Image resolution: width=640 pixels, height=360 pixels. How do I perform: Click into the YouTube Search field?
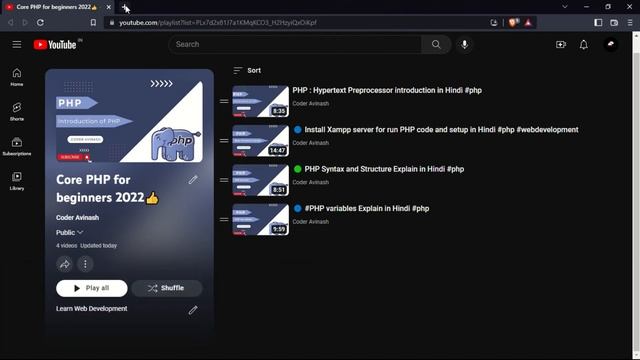pos(295,44)
